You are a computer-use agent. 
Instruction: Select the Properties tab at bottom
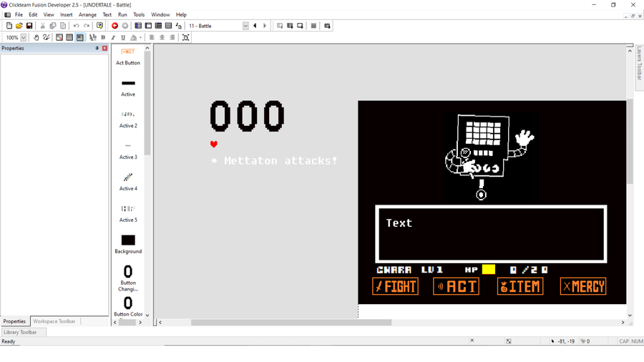pos(14,321)
